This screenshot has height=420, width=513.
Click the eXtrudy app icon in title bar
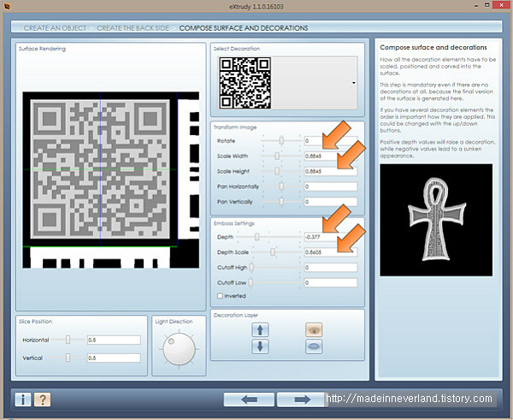7,6
